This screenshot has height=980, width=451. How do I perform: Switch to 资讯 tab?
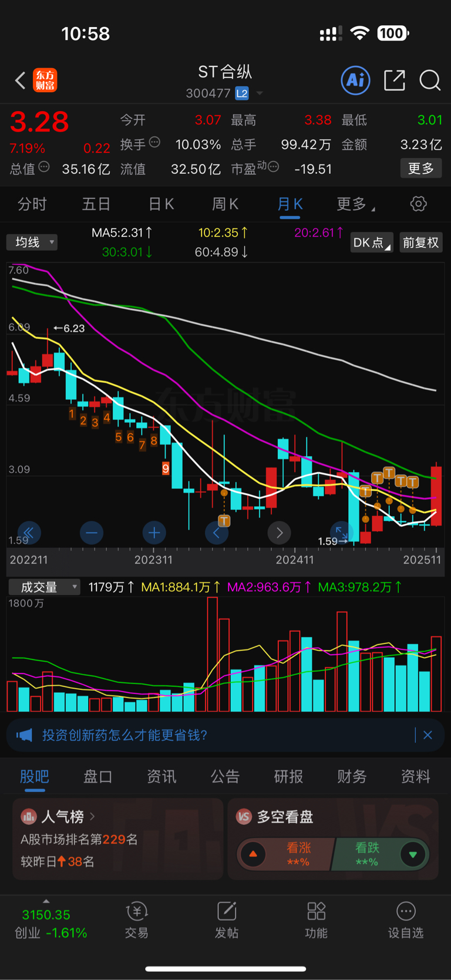tap(161, 776)
